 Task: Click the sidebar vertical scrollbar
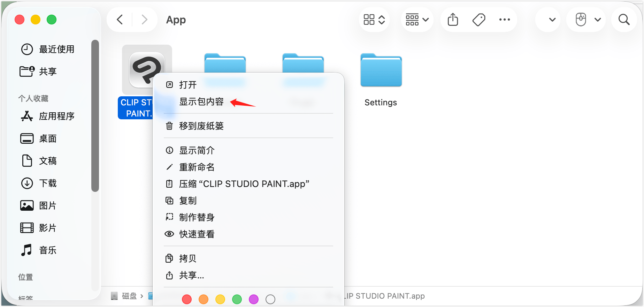click(95, 115)
